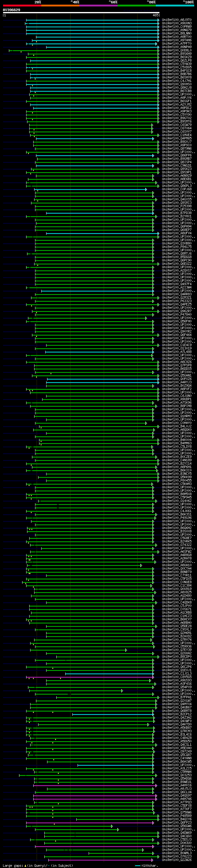Open hit UniRef100_C0PRW9
The image size is (197, 868).
click(177, 26)
